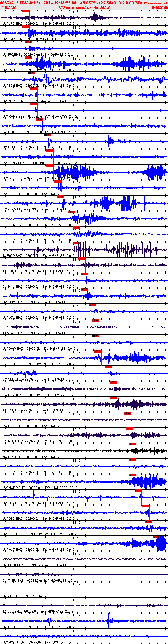Click the red pick marker on PB.B003 trace
Screen dimensions: 168x644
(x=98, y=351)
